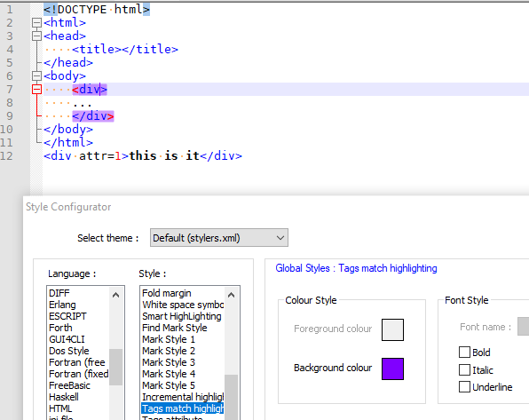Enable the Italic checkbox
This screenshot has height=420, width=529.
(464, 369)
